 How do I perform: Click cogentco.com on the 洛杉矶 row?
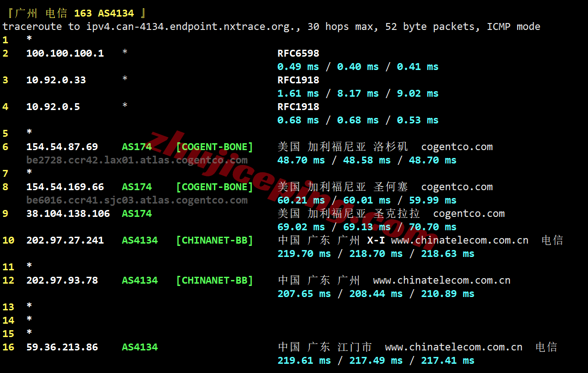click(457, 147)
